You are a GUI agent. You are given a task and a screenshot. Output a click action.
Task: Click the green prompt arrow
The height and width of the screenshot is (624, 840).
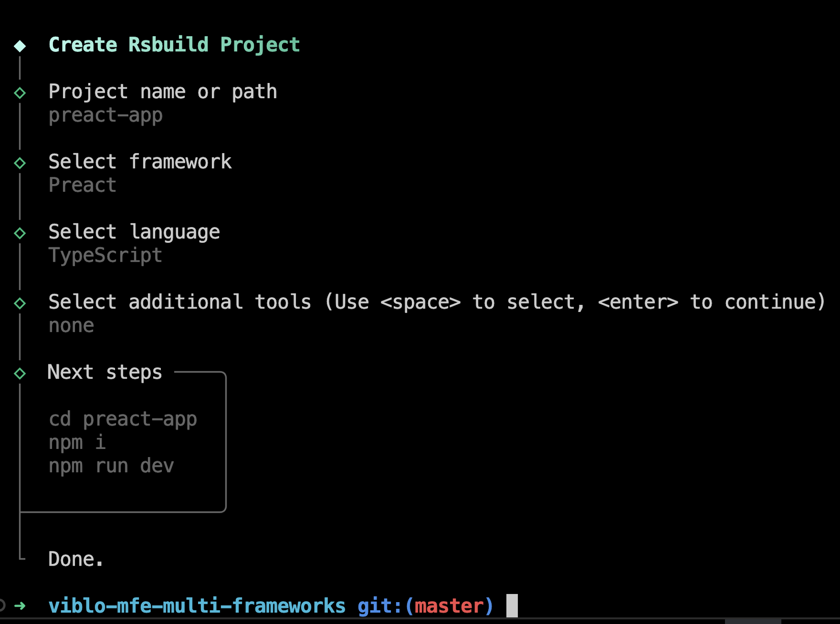click(x=20, y=606)
